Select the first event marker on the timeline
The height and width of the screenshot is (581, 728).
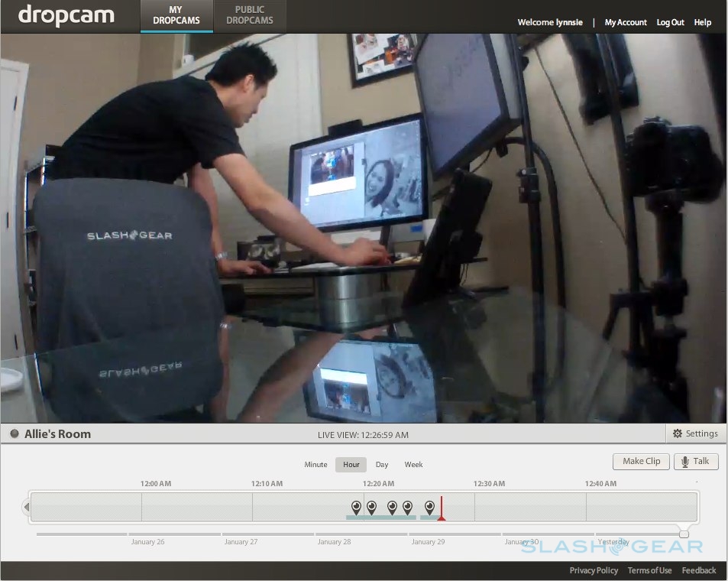pos(356,507)
